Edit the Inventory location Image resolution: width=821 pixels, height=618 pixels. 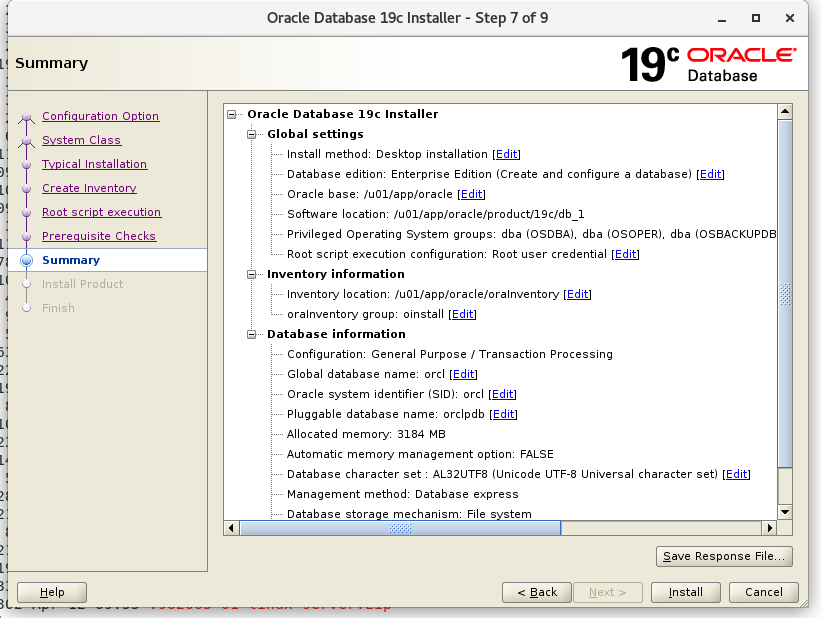(x=578, y=294)
